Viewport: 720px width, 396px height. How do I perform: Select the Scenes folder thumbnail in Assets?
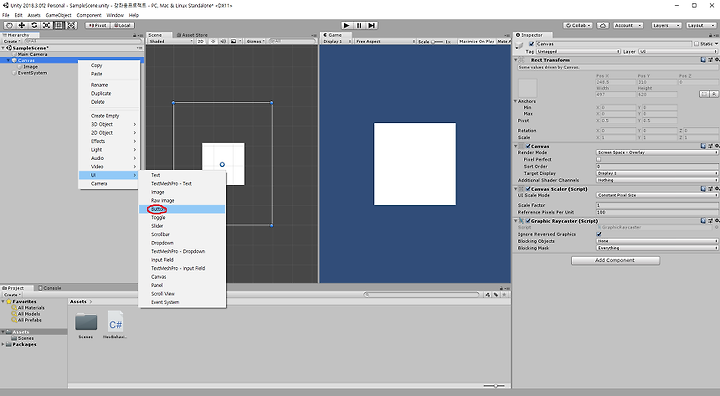86,322
